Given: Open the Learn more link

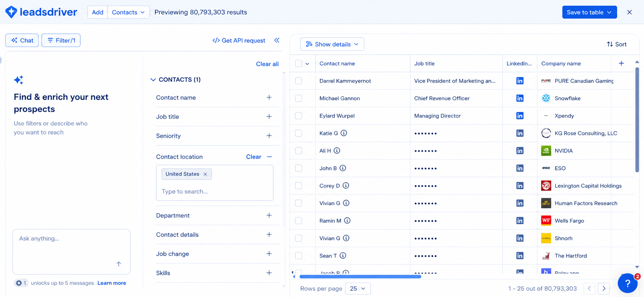Looking at the screenshot, I should coord(112,283).
